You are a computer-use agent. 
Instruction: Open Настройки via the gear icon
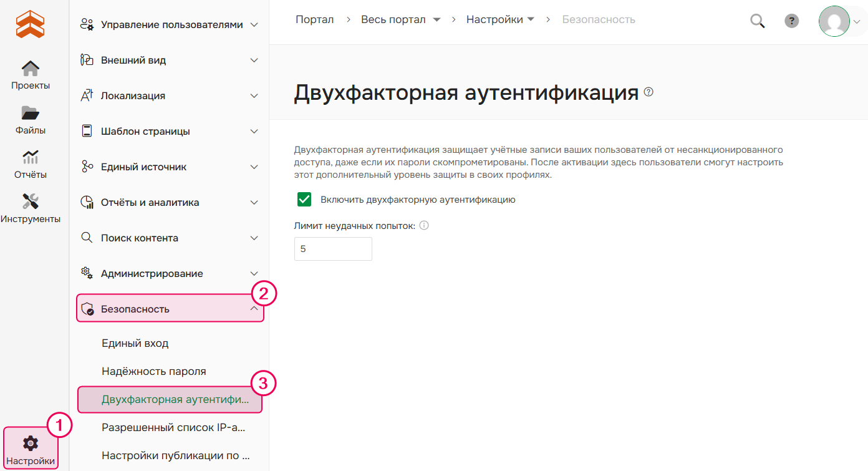tap(30, 443)
